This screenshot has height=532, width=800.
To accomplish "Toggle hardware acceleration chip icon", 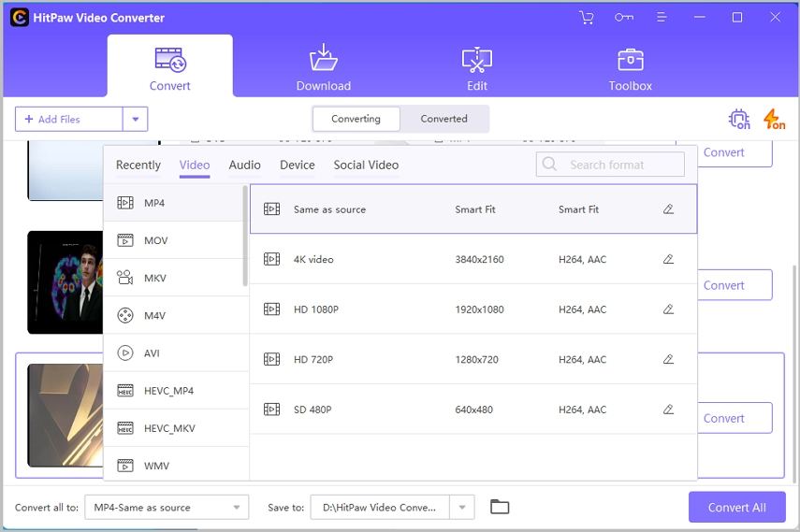I will [739, 120].
